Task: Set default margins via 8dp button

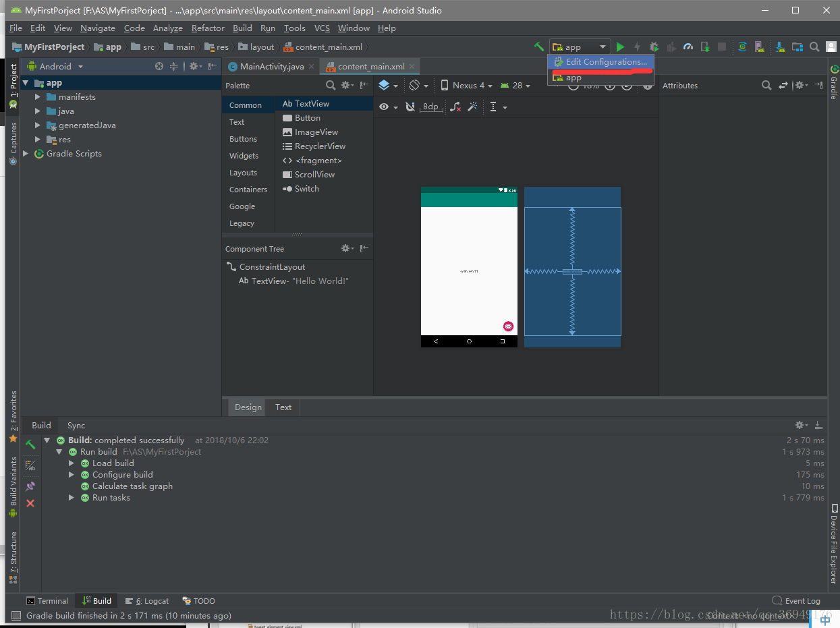Action: click(430, 107)
